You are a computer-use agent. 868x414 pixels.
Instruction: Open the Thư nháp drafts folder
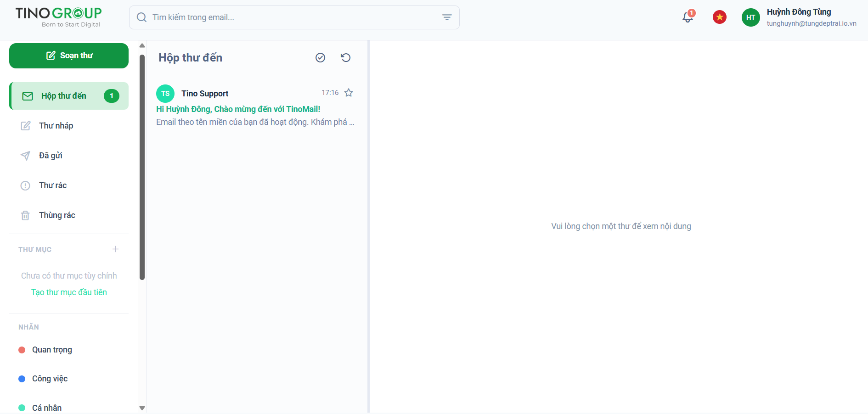click(56, 126)
